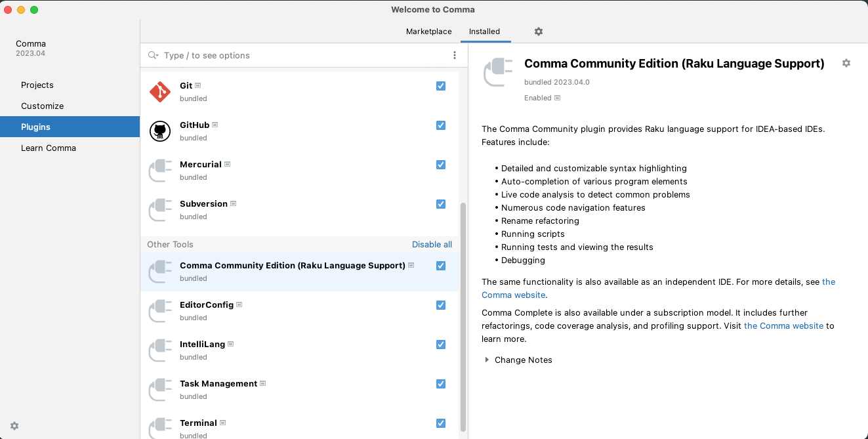The width and height of the screenshot is (868, 439).
Task: Toggle the EditorConfig plugin checkbox
Action: tap(441, 305)
